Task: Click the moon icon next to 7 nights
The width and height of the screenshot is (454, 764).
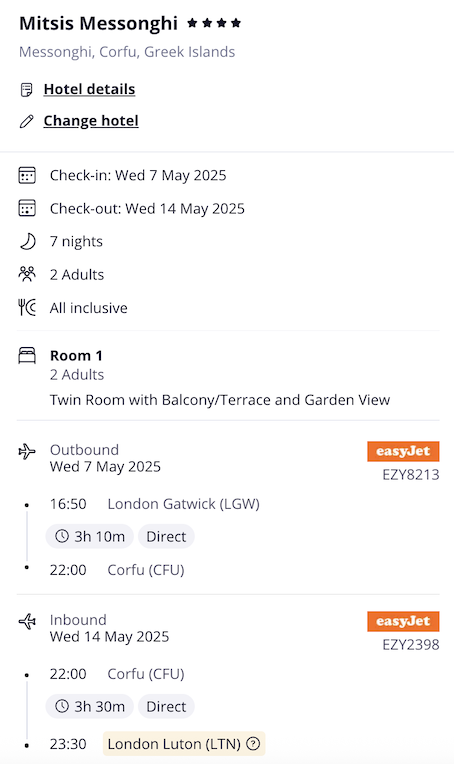Action: point(27,241)
